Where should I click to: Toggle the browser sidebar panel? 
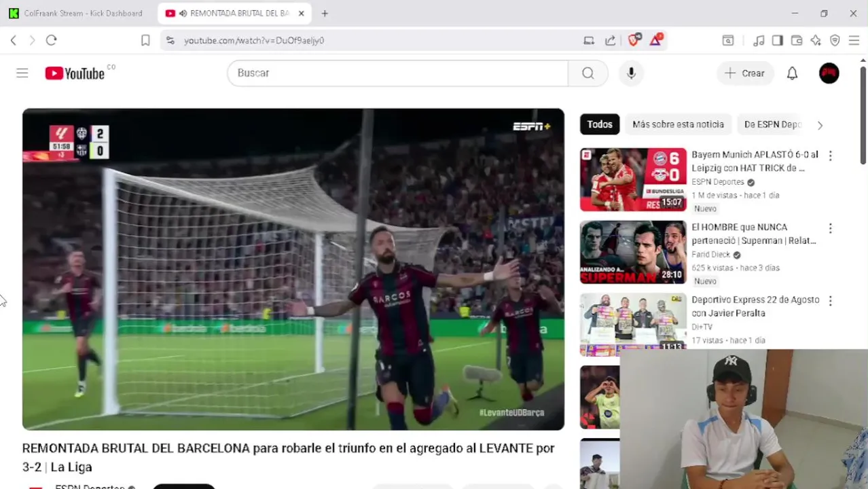(x=777, y=40)
